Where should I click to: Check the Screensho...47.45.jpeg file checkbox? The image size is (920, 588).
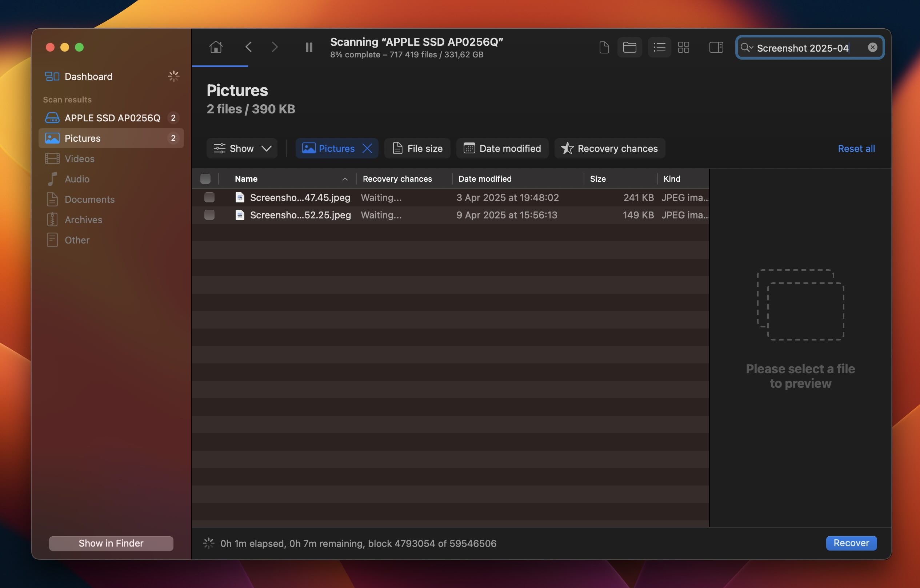(209, 197)
